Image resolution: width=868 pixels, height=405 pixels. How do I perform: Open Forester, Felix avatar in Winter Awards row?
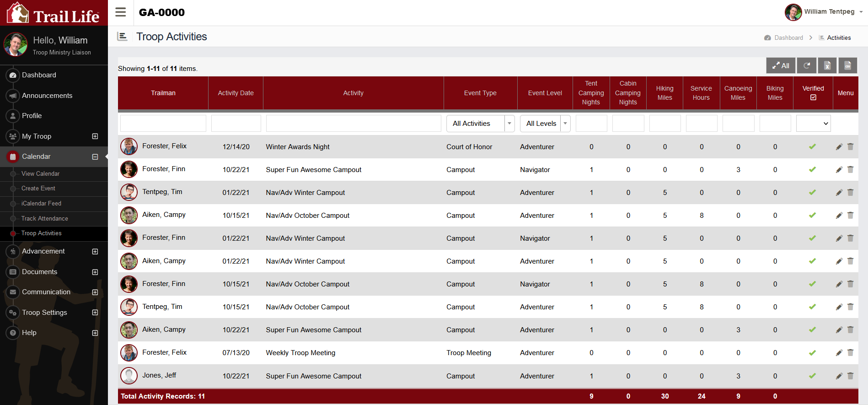pyautogui.click(x=129, y=146)
